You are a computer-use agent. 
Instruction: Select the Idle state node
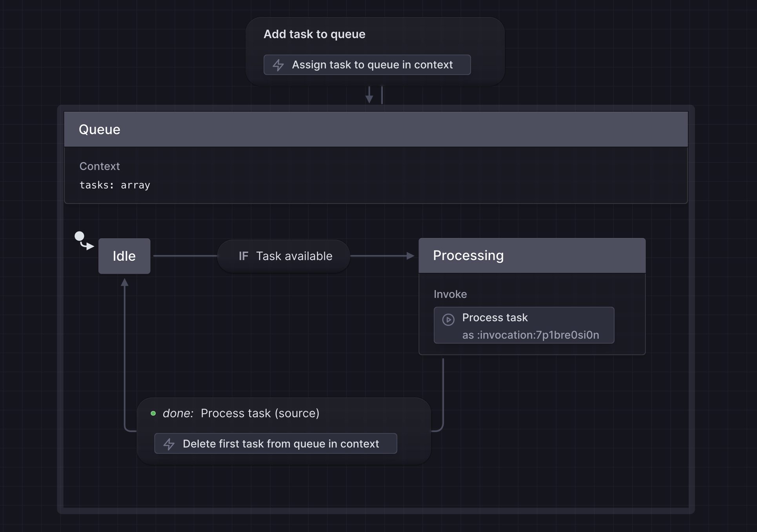pyautogui.click(x=124, y=256)
